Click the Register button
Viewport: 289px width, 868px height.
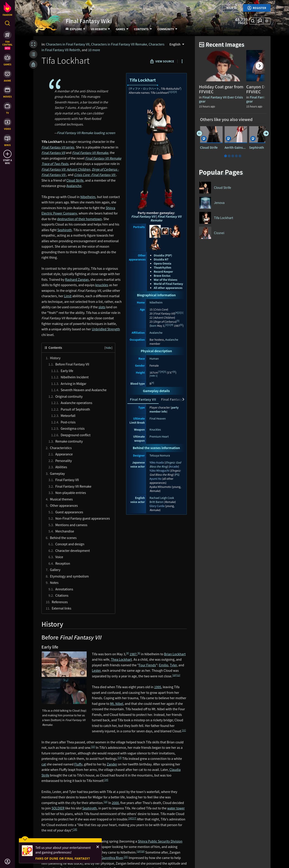pos(256,8)
